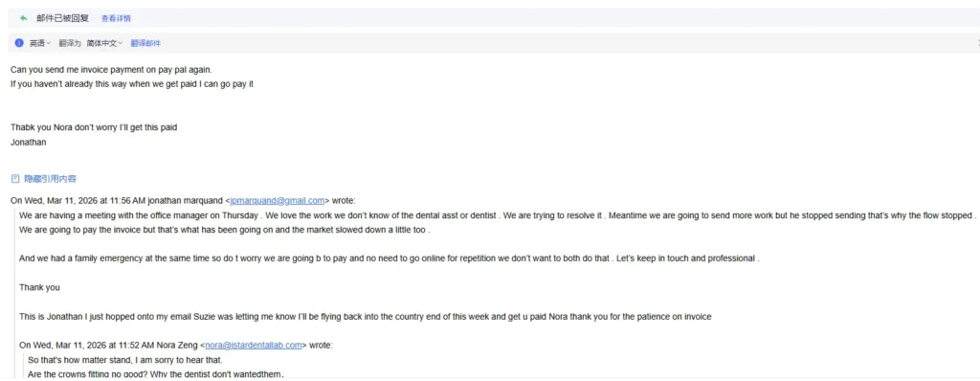The width and height of the screenshot is (980, 381).
Task: Click the blue info icon in translation bar
Action: click(x=19, y=43)
